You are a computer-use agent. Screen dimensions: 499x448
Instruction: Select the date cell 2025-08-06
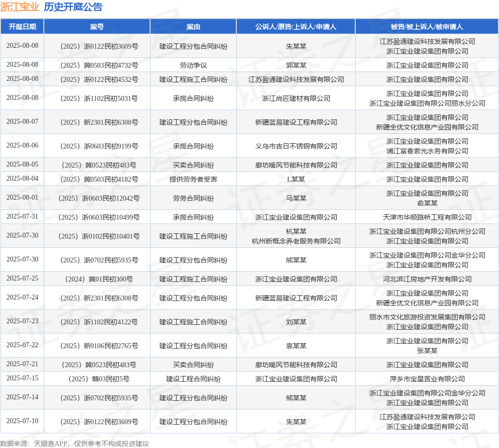click(22, 145)
